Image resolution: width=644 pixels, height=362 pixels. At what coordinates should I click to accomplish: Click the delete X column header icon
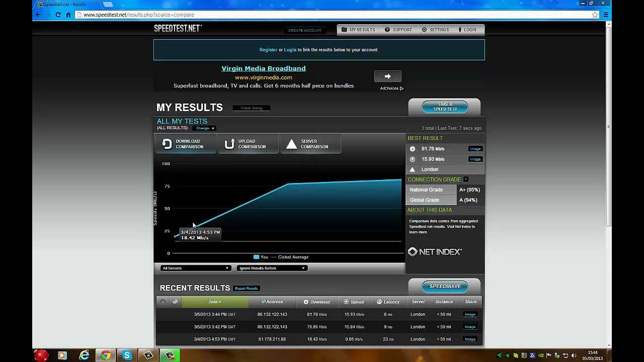coord(163,302)
